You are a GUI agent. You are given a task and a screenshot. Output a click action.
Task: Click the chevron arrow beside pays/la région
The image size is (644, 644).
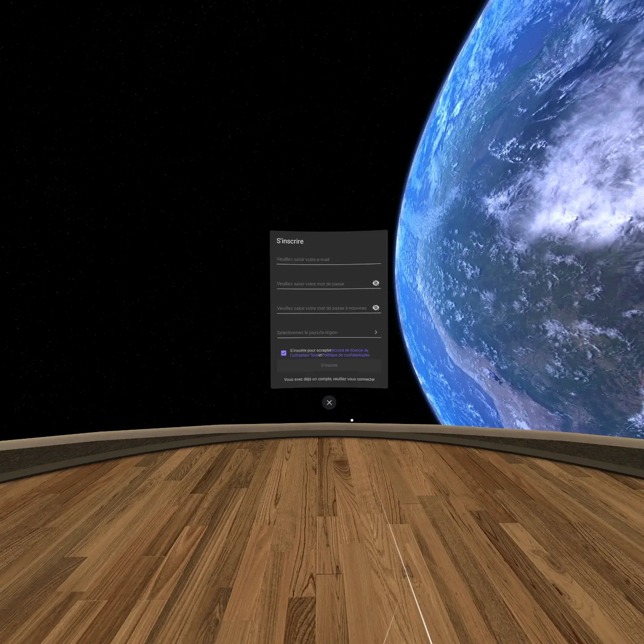tap(376, 332)
